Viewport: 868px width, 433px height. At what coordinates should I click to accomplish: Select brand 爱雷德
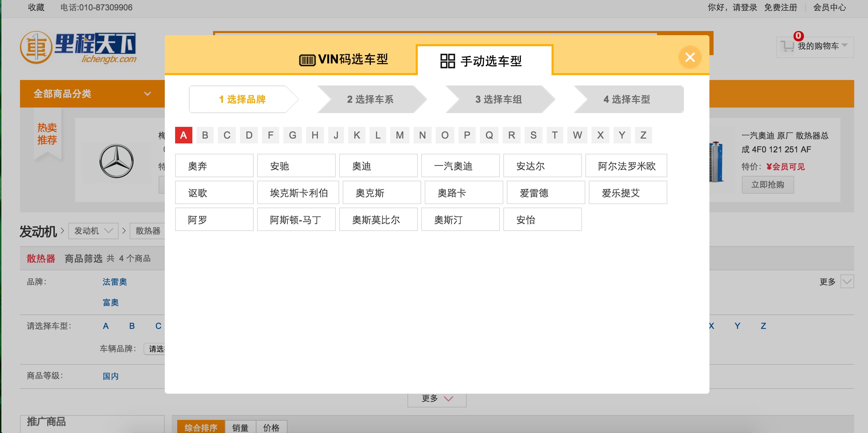click(546, 193)
